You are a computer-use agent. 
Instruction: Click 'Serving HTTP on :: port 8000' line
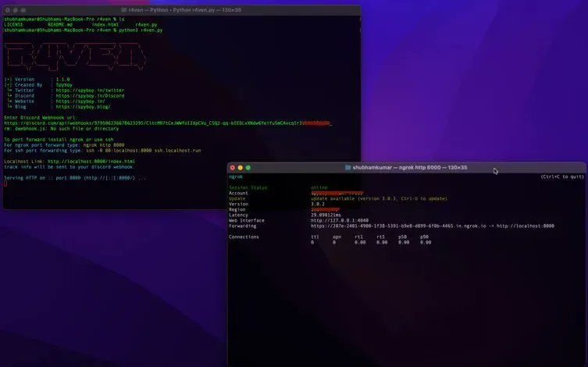tap(75, 178)
